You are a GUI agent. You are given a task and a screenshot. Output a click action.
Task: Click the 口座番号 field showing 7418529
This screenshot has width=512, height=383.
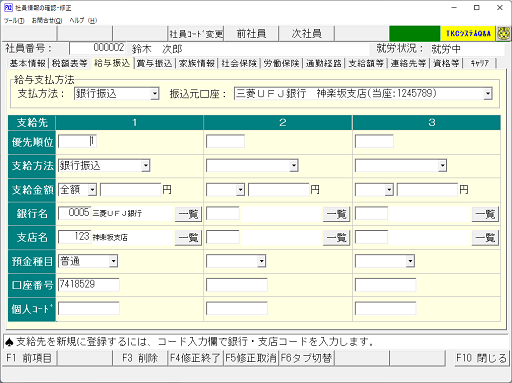point(89,285)
